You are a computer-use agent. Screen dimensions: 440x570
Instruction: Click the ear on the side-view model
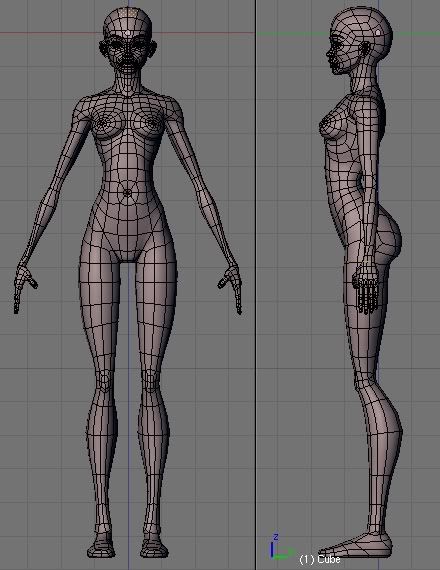tap(364, 49)
